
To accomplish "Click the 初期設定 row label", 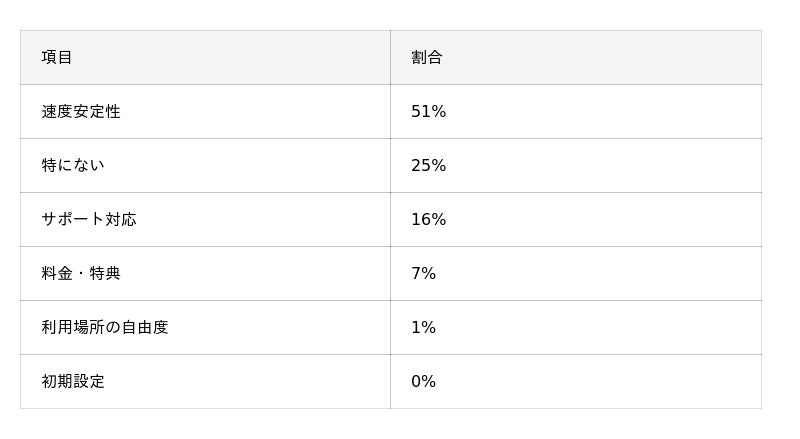I will coord(73,381).
